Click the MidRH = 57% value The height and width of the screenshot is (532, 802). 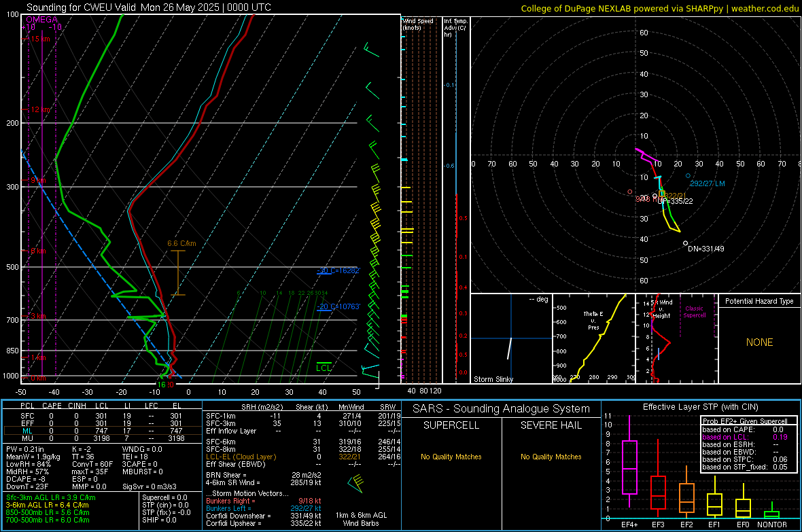[x=28, y=472]
